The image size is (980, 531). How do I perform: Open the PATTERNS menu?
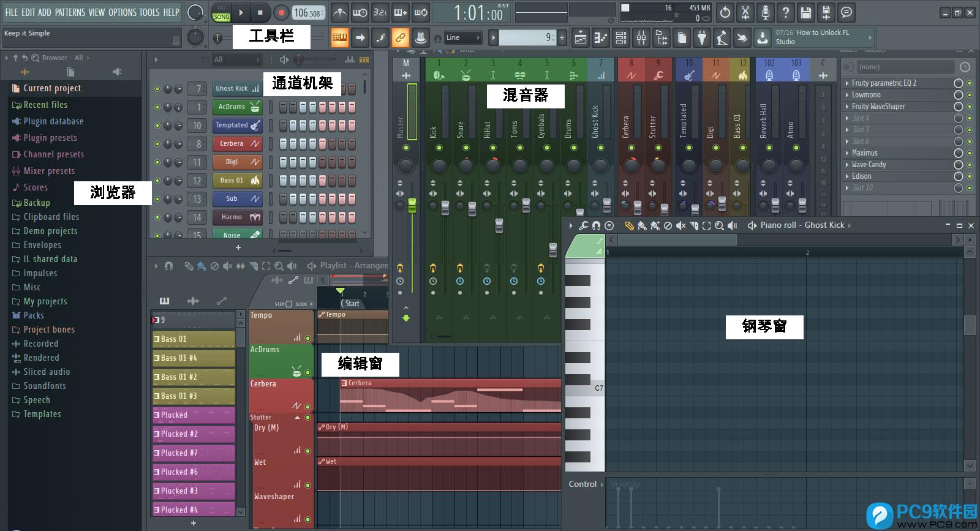tap(70, 12)
